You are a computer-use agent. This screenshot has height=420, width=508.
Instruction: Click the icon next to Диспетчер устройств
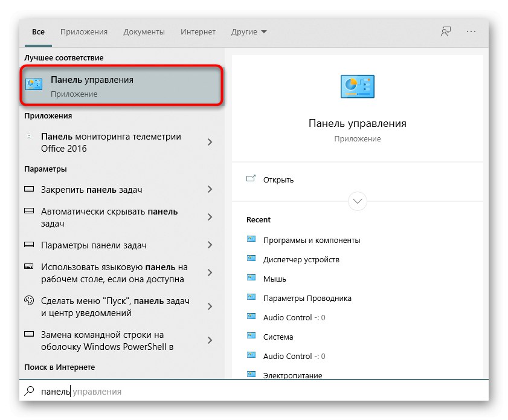tap(251, 259)
